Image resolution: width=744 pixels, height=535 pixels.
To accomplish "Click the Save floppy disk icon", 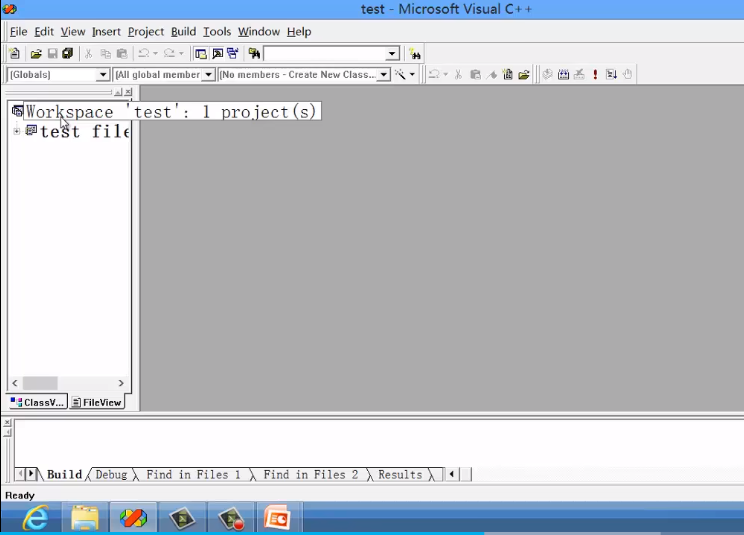I will pos(52,54).
